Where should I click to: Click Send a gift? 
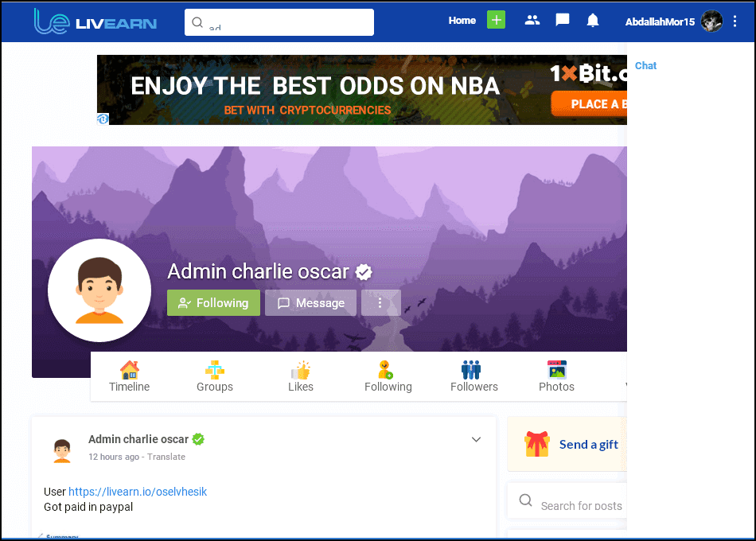pos(588,445)
